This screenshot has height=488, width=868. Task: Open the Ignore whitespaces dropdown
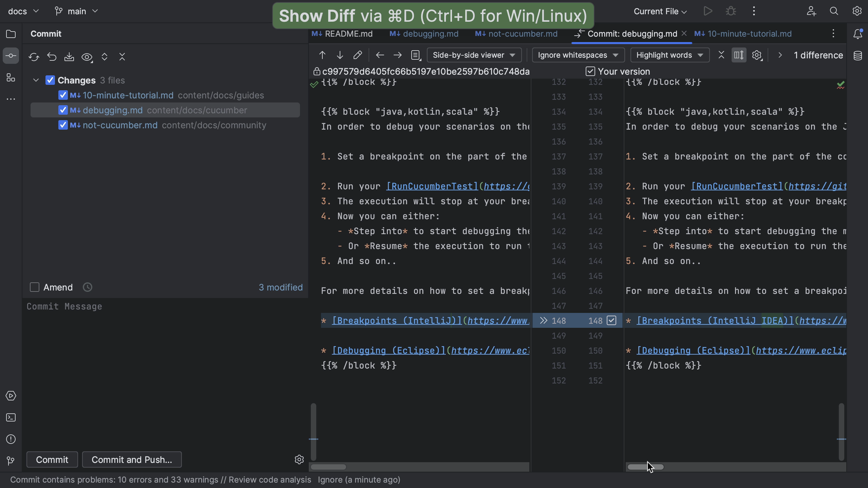(x=578, y=55)
